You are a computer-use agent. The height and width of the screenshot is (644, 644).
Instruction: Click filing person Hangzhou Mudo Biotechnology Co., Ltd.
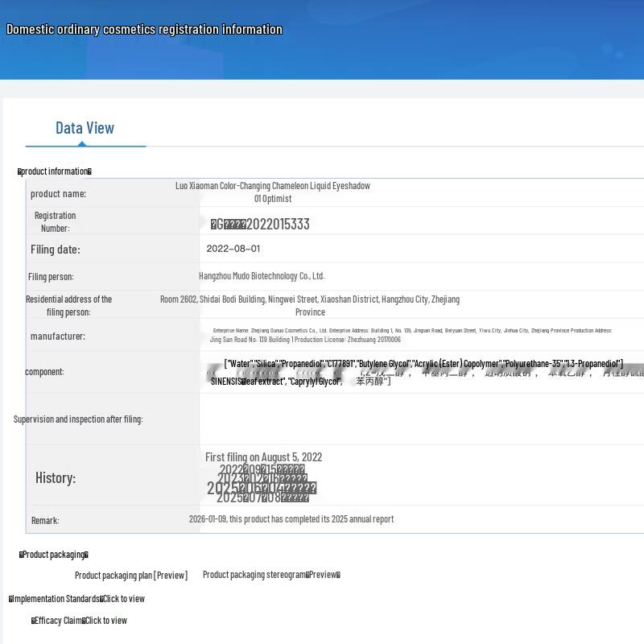pyautogui.click(x=262, y=276)
